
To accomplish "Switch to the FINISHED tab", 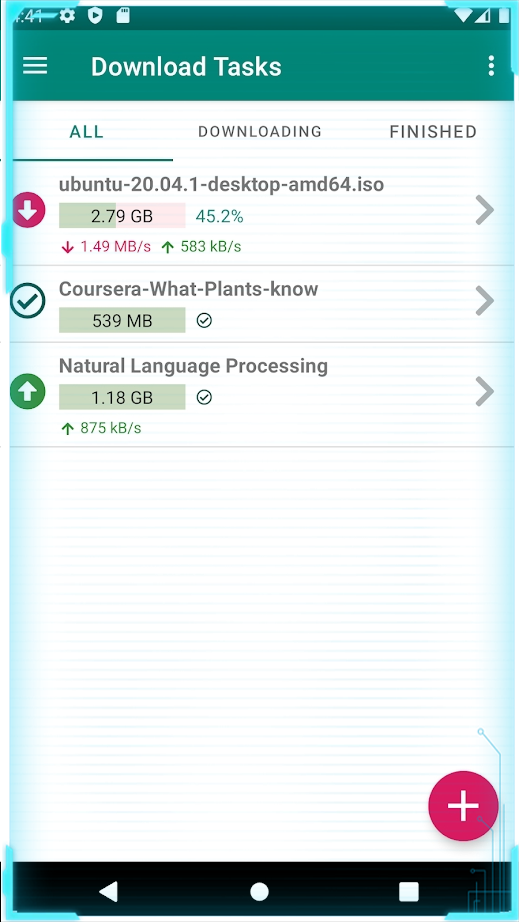I will (x=433, y=132).
